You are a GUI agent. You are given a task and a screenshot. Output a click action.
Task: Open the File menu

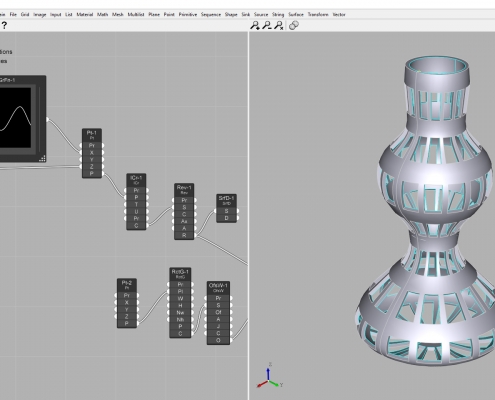pos(13,14)
